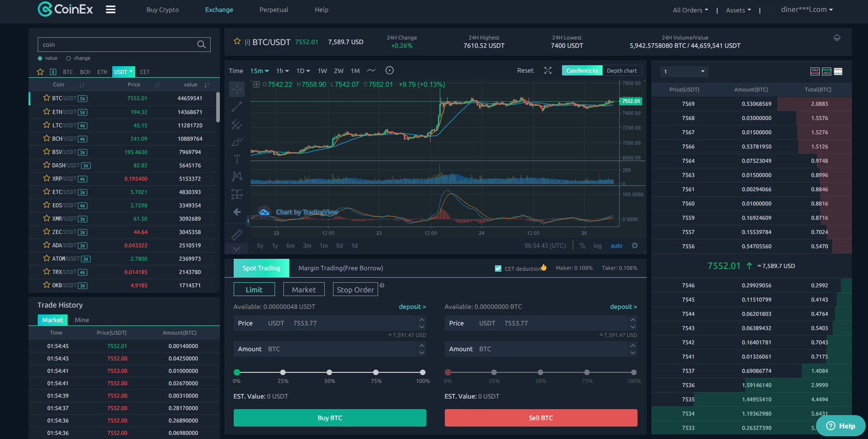The width and height of the screenshot is (868, 439).
Task: Click the search magnifier in the coin box
Action: (x=201, y=45)
